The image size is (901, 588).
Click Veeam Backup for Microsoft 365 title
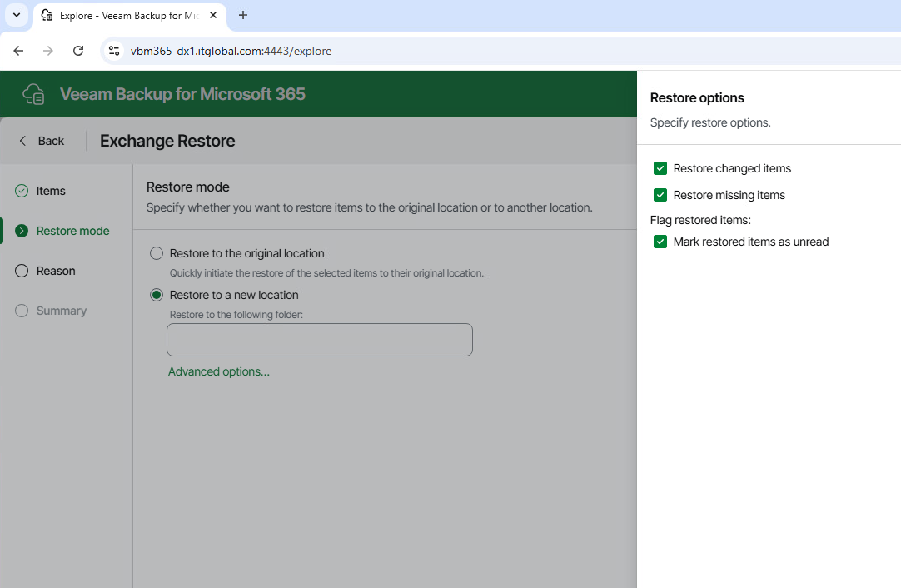pos(182,94)
